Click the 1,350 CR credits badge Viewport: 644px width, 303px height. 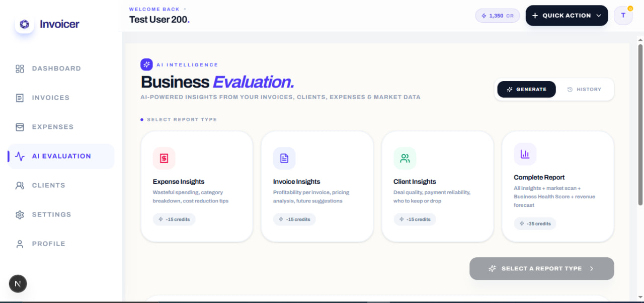click(x=498, y=16)
